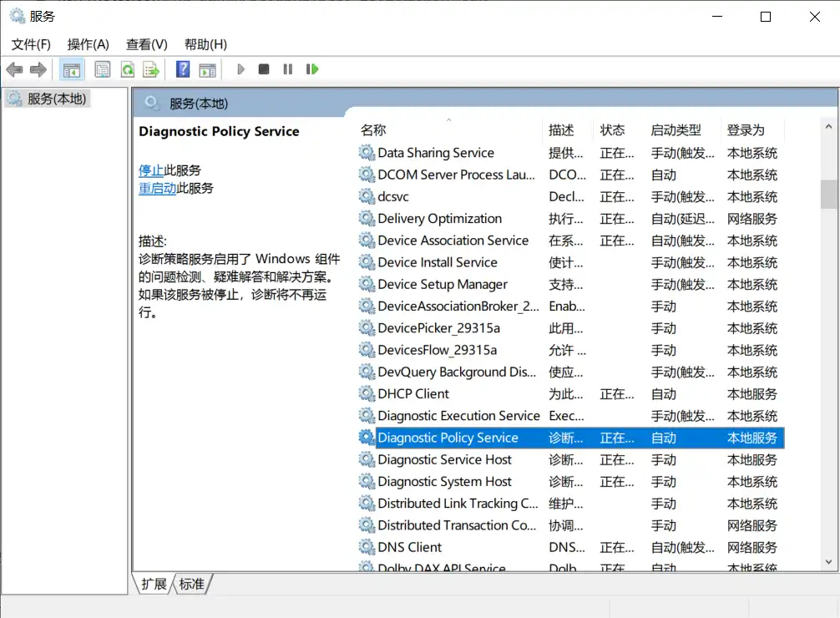Click the gear icon of Device Install Service

click(x=367, y=262)
